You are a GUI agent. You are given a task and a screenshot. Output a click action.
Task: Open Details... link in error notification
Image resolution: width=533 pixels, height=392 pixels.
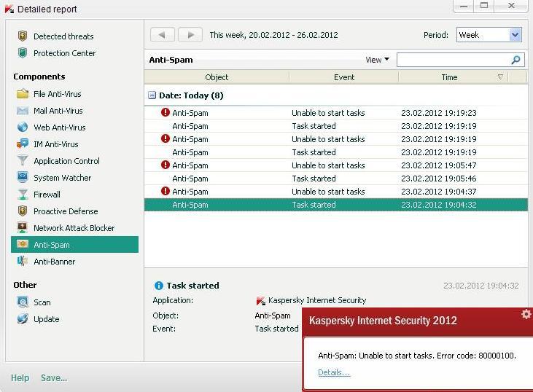coord(334,372)
